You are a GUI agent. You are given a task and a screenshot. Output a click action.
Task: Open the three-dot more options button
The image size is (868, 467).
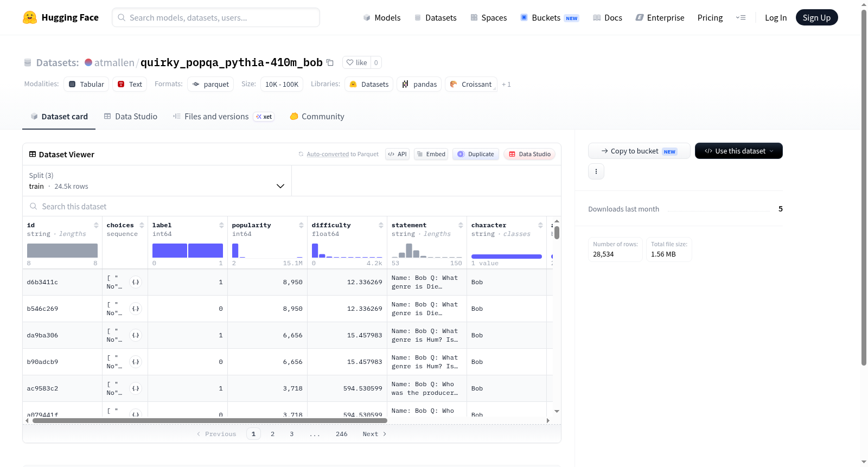596,171
